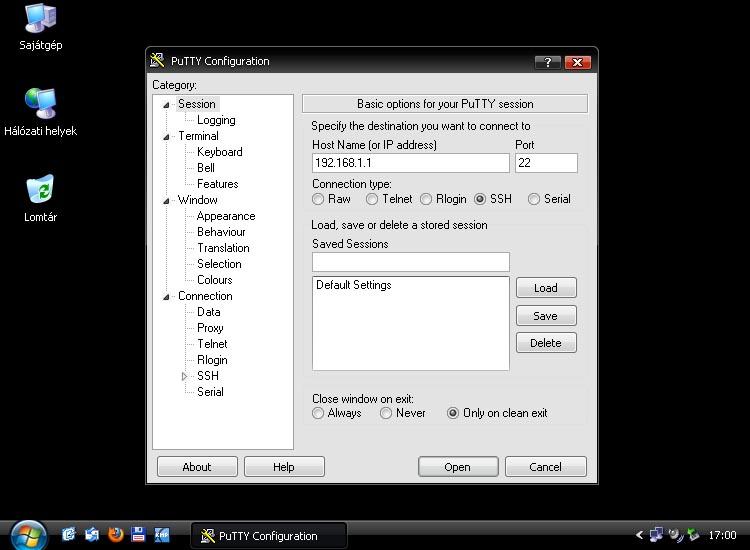
Task: Select the Rlogin connection type
Action: [x=426, y=199]
